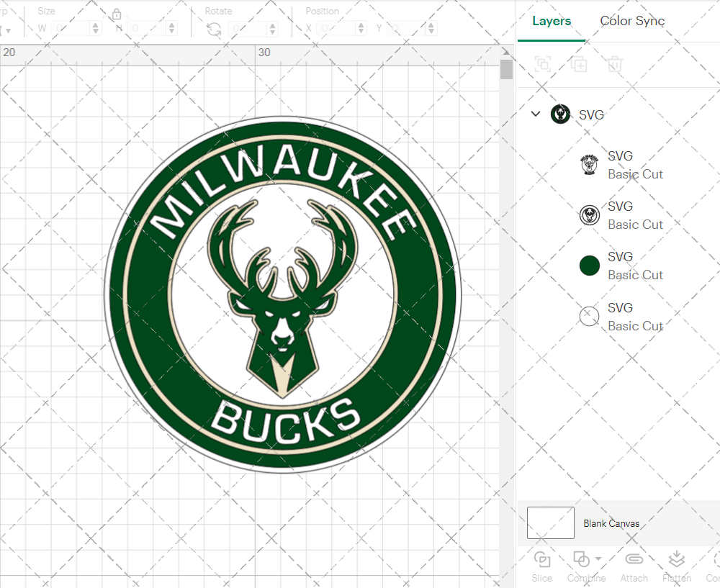The height and width of the screenshot is (588, 720).
Task: Click the Group layers icon
Action: pyautogui.click(x=543, y=64)
